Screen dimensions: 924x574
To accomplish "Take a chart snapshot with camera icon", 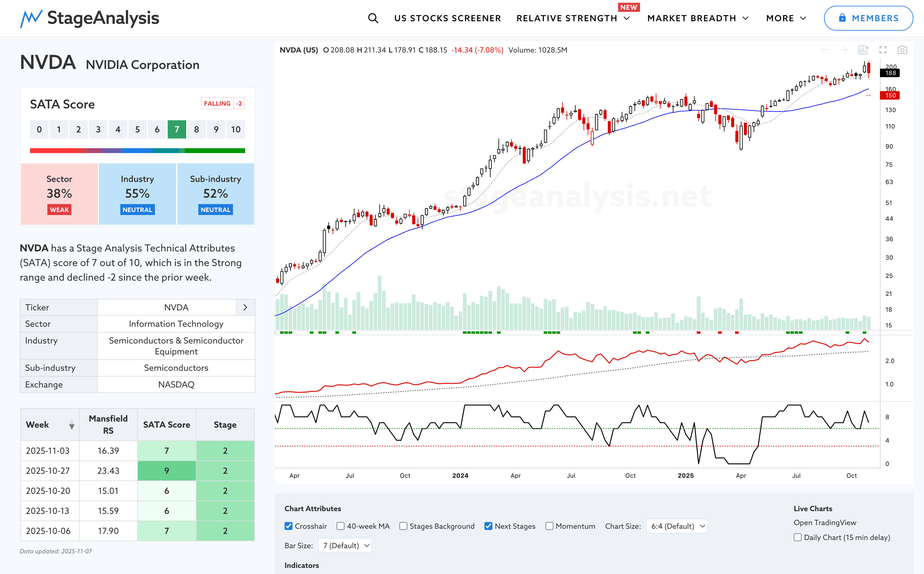I will 902,50.
